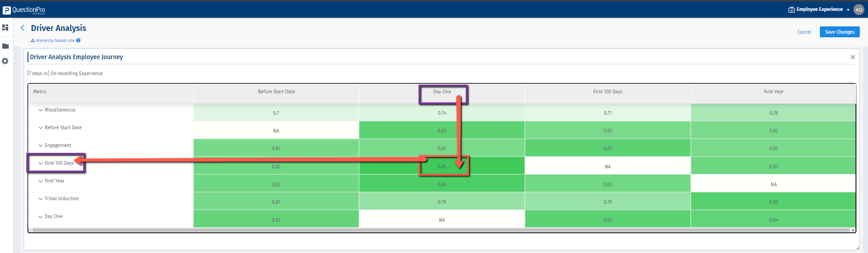The width and height of the screenshot is (868, 253).
Task: Click First 100 Days row First Year cell 0.83
Action: point(773,167)
